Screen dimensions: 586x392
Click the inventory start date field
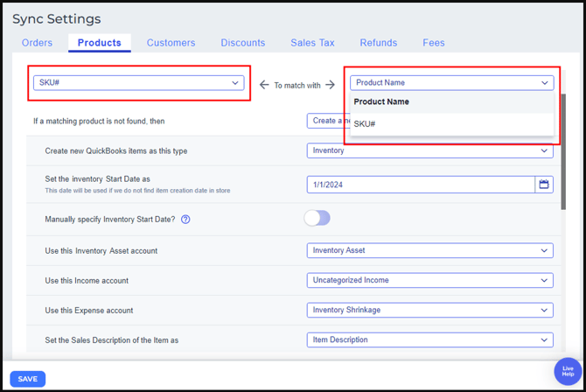420,185
